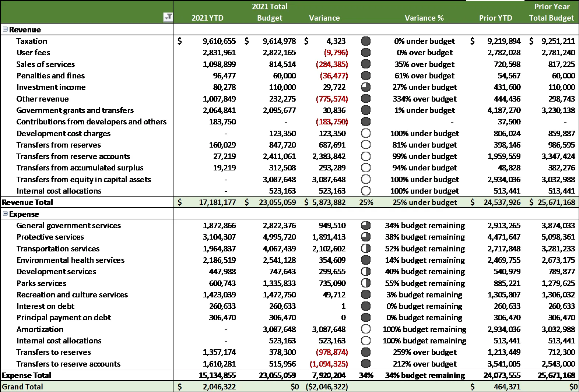This screenshot has height=392, width=579.
Task: Click the Recreation and culture services icon
Action: [x=366, y=294]
